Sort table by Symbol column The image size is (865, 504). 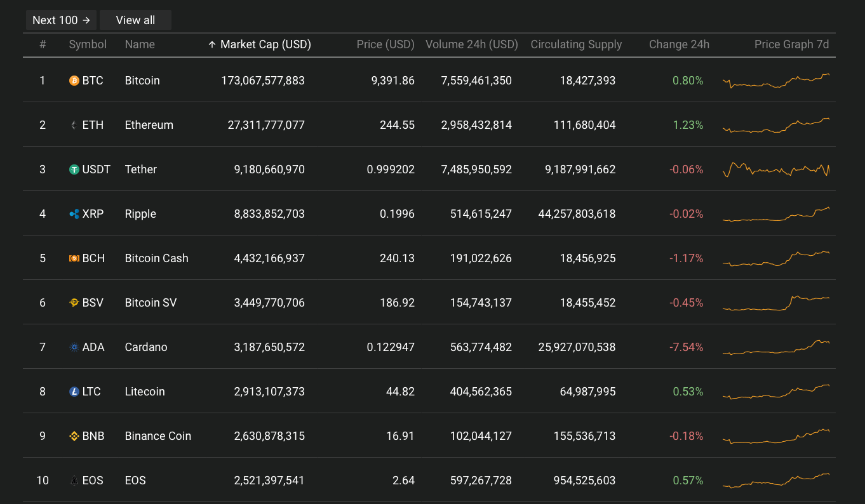(88, 44)
